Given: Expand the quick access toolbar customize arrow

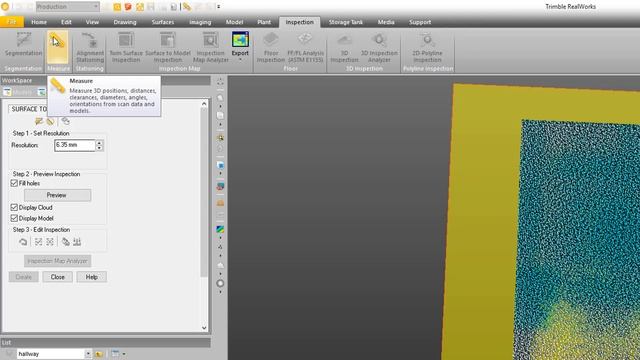Looking at the screenshot, I should [x=218, y=7].
